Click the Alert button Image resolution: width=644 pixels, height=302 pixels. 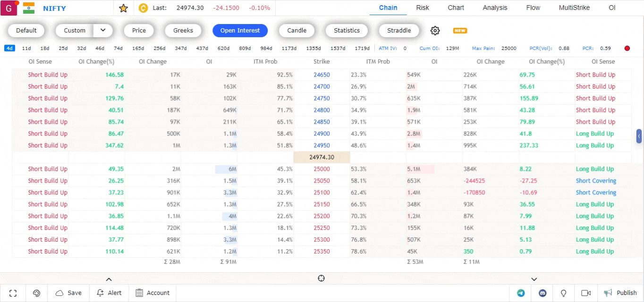click(109, 293)
